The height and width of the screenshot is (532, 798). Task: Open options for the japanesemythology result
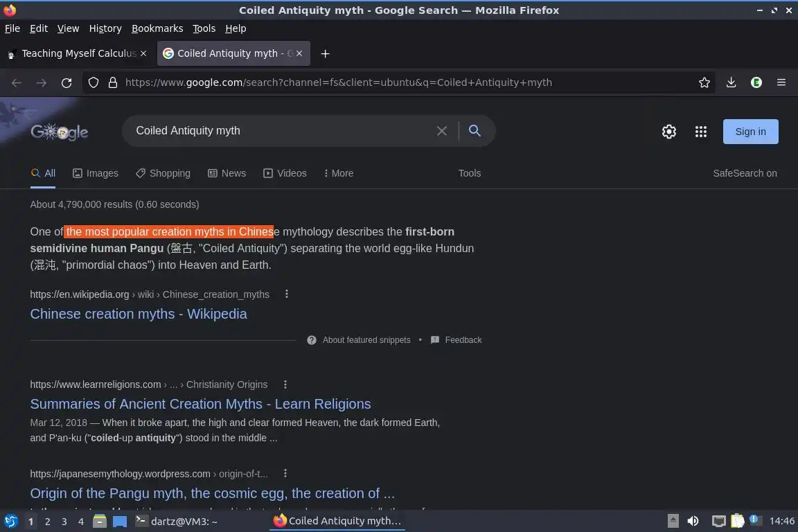(285, 473)
